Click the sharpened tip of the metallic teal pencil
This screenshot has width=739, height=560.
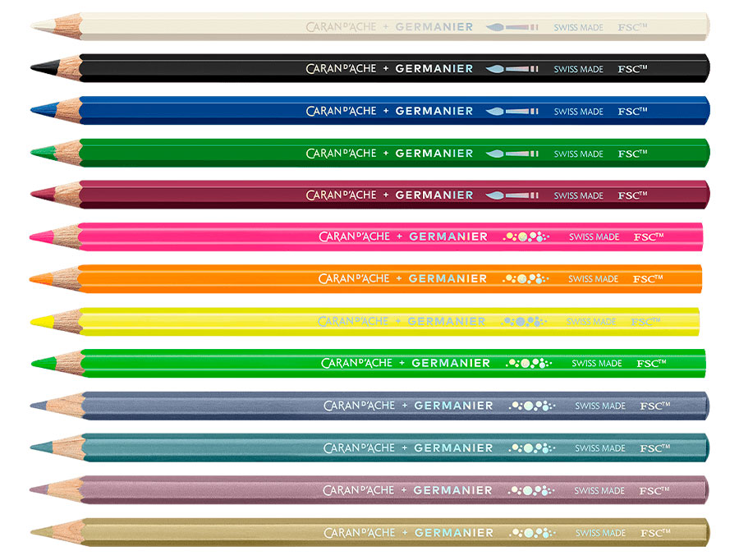(43, 447)
